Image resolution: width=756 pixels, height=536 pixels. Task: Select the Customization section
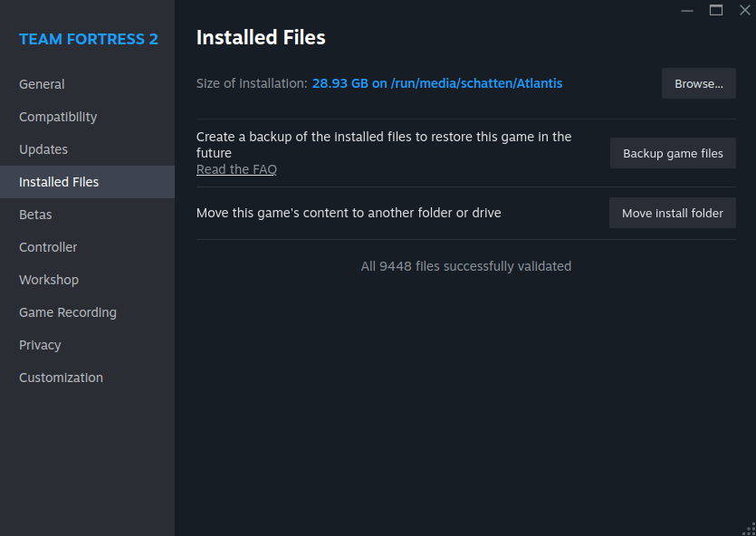pyautogui.click(x=61, y=378)
